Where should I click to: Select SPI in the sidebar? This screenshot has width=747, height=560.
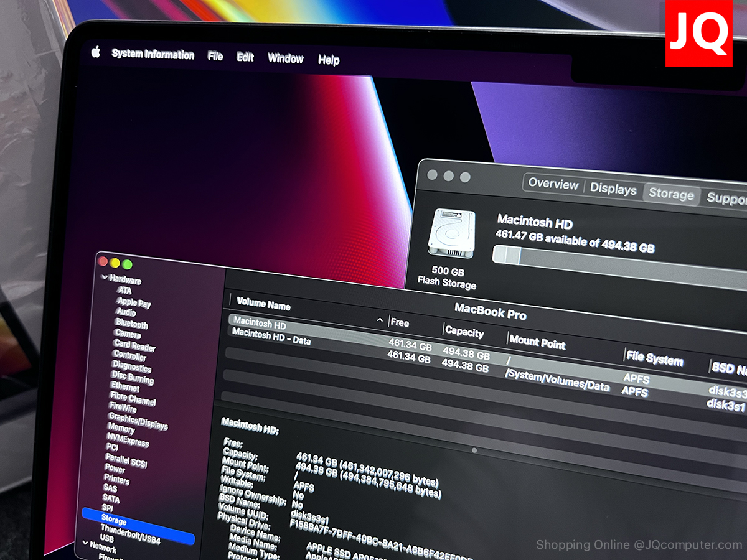click(107, 509)
